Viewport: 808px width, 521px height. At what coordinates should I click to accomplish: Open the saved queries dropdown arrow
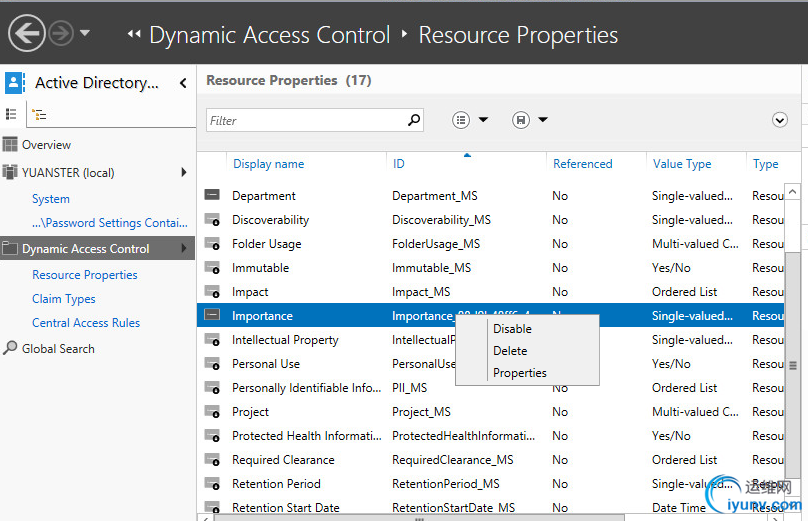click(x=543, y=120)
